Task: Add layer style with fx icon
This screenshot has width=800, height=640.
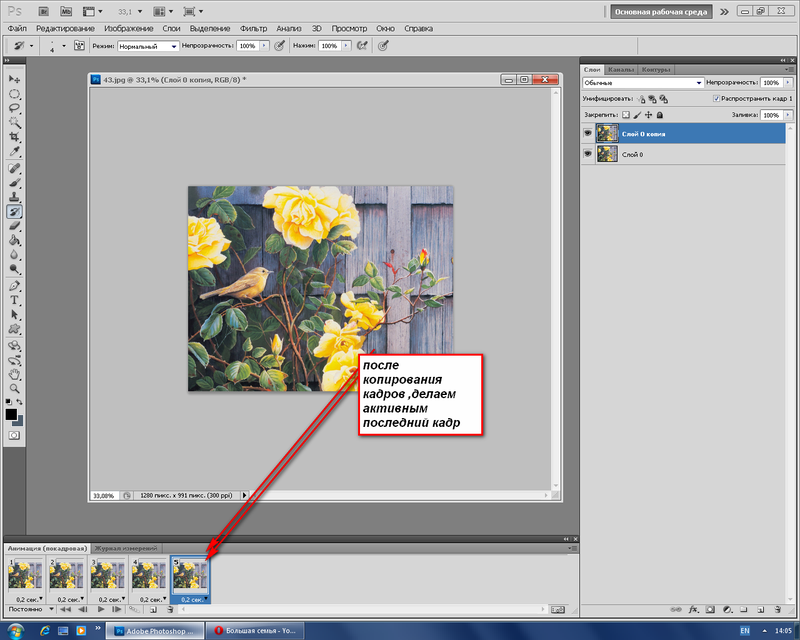Action: click(693, 609)
